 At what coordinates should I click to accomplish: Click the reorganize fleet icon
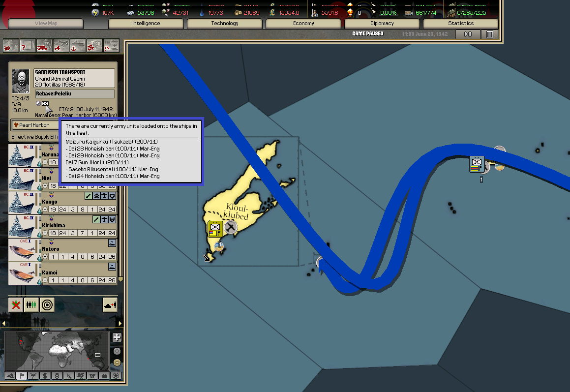coord(31,304)
